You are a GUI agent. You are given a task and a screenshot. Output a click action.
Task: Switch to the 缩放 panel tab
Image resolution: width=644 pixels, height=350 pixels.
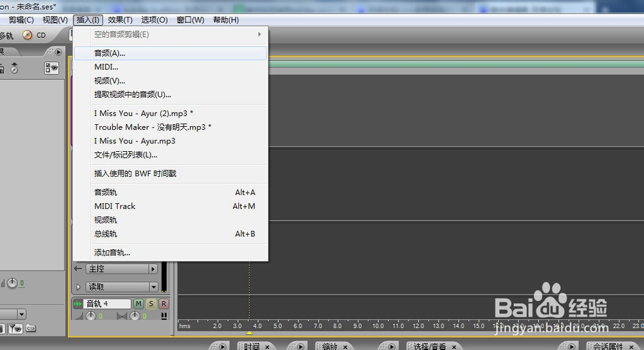pyautogui.click(x=330, y=347)
